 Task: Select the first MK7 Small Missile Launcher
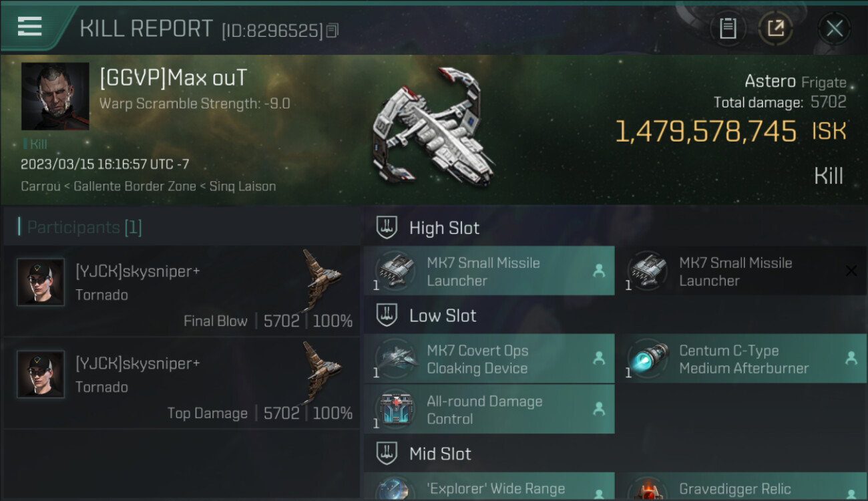(489, 271)
